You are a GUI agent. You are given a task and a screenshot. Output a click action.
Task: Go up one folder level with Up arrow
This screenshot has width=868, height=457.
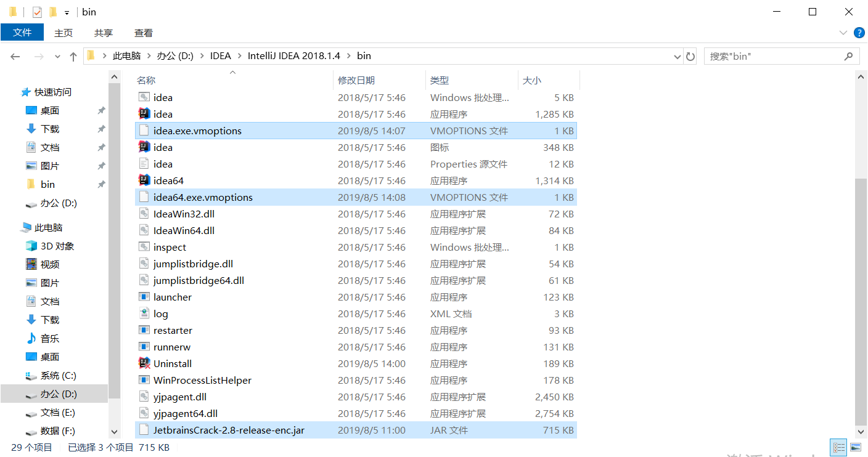(73, 56)
